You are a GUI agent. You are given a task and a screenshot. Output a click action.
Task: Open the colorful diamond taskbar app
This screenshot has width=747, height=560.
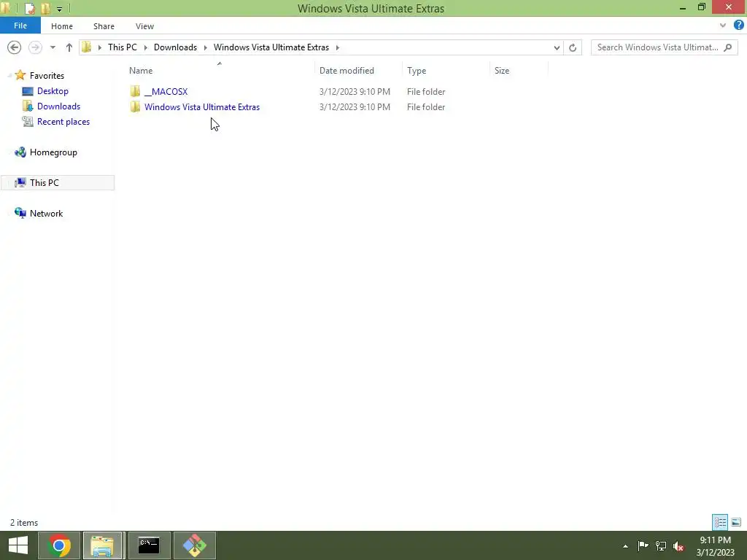pos(194,545)
